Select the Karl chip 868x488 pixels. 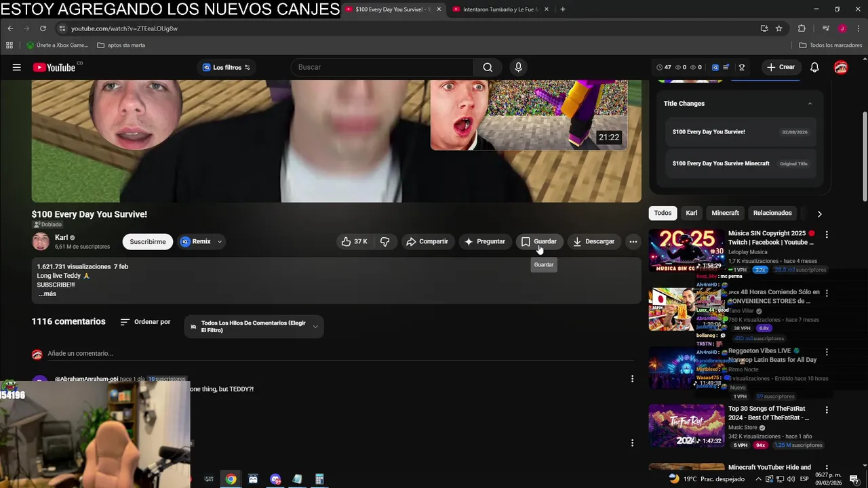[x=691, y=213]
